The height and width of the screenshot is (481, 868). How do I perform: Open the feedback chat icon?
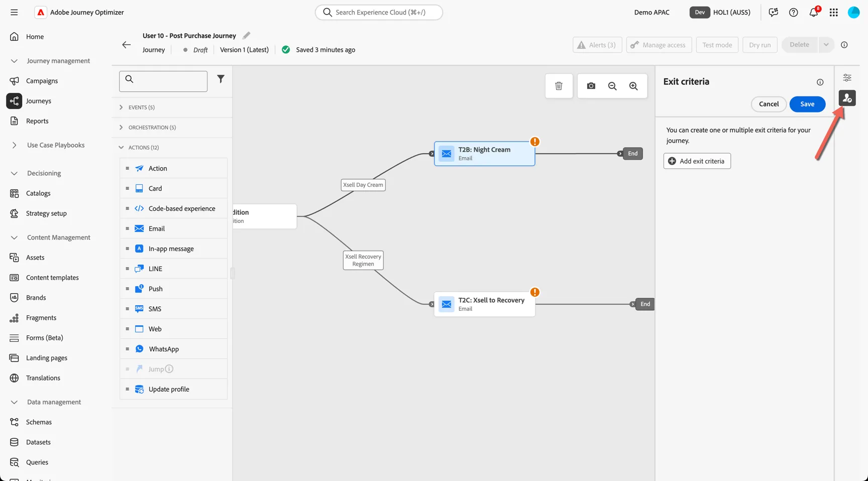pyautogui.click(x=773, y=13)
